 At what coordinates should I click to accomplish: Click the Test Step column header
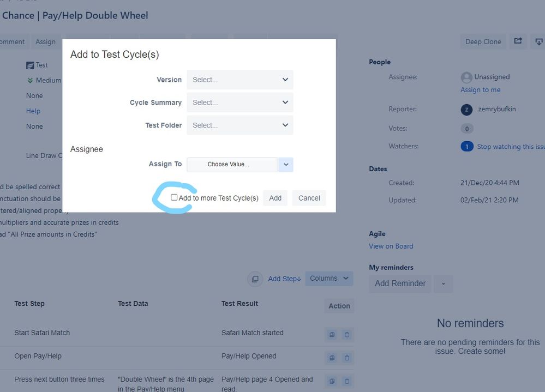pyautogui.click(x=29, y=304)
